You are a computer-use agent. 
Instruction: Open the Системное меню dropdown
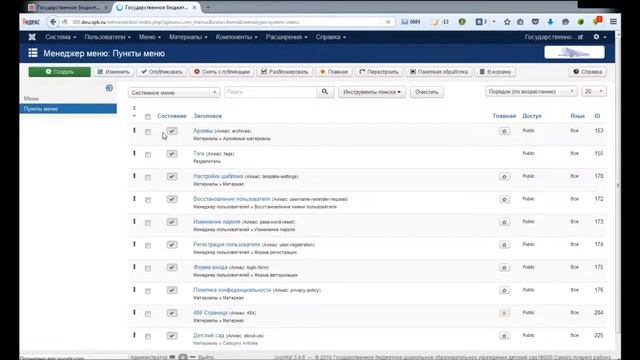[174, 93]
